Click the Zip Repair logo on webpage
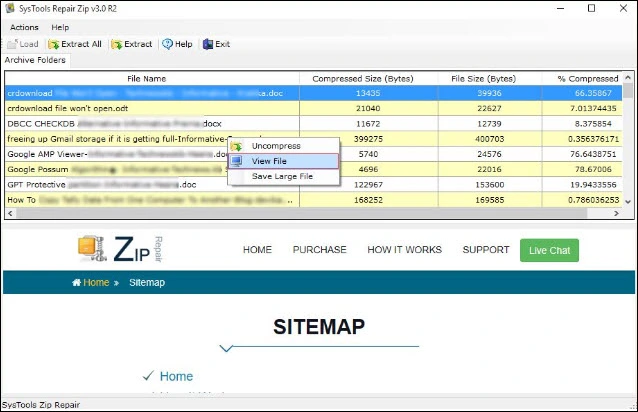638x412 pixels. (x=121, y=249)
